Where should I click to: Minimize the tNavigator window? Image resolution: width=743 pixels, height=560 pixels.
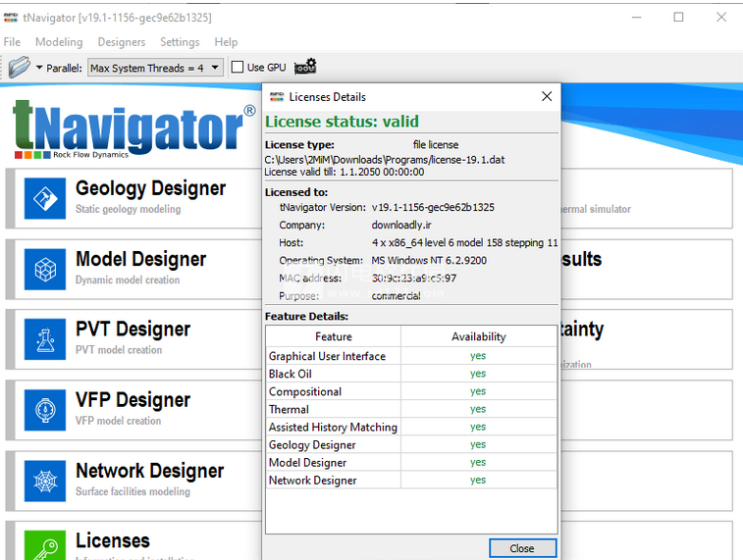pyautogui.click(x=636, y=18)
